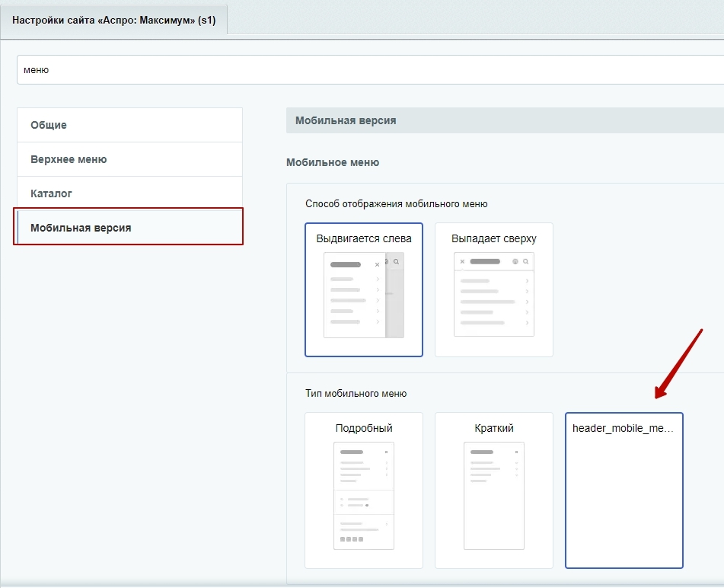Click the detailed menu layout preview image
Screen dimensions: 724x588
coord(364,496)
